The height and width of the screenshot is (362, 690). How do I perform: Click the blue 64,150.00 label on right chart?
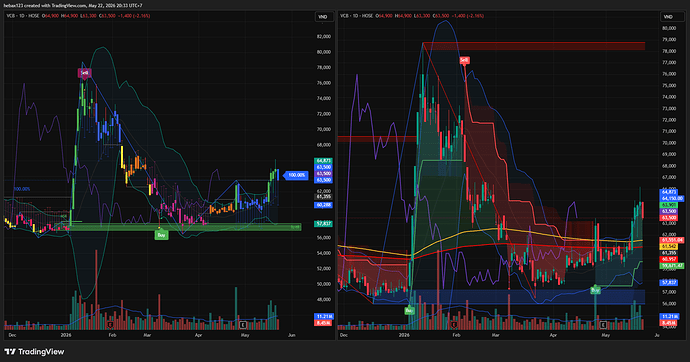coord(672,198)
